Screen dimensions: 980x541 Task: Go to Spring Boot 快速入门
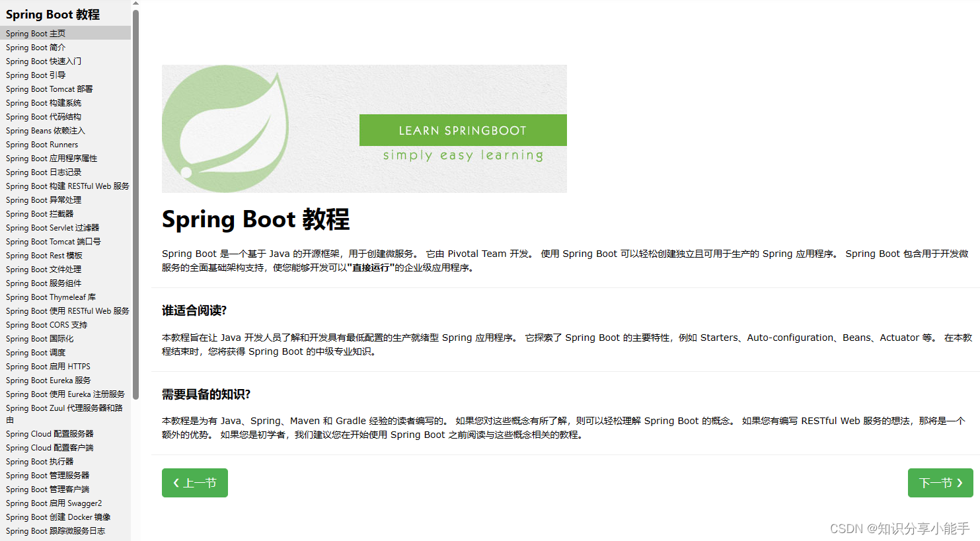click(44, 61)
